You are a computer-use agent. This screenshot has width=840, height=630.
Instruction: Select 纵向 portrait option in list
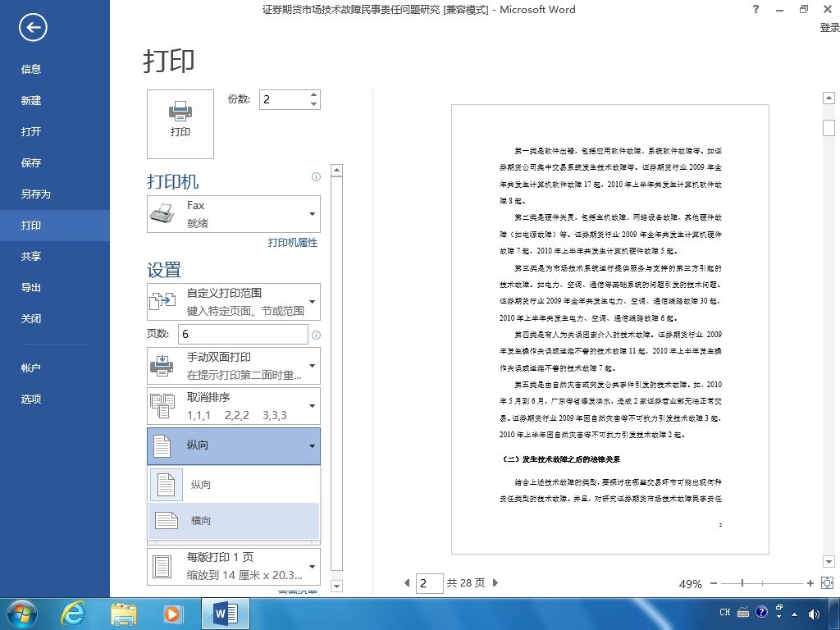[234, 484]
